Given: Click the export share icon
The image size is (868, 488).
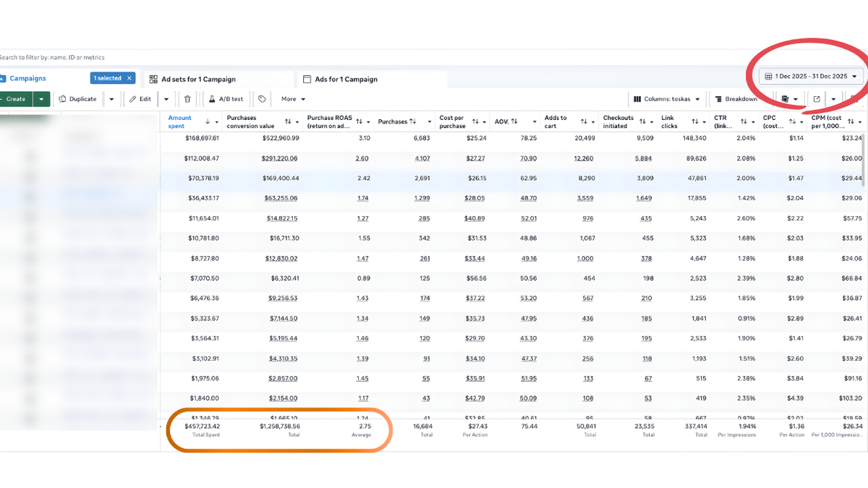Looking at the screenshot, I should pos(817,99).
